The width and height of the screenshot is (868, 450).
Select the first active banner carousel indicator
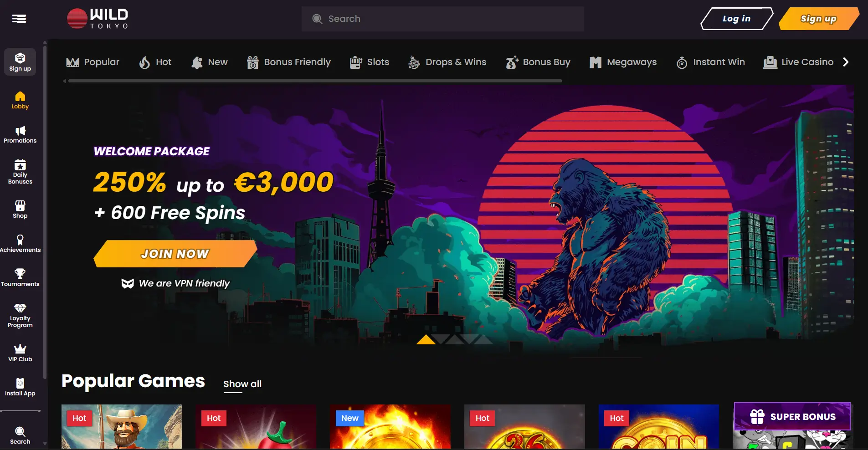pyautogui.click(x=426, y=339)
